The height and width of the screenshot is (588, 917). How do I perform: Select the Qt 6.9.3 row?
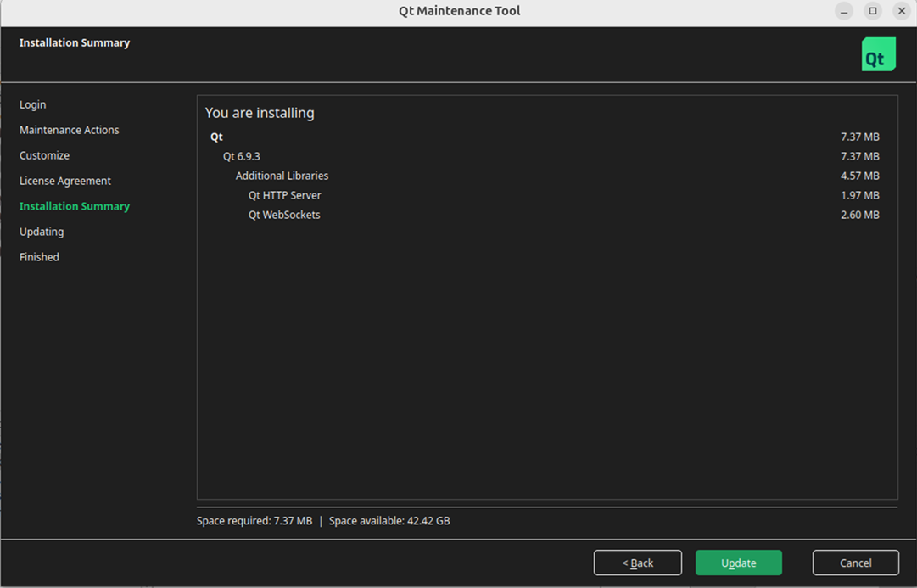click(x=547, y=156)
